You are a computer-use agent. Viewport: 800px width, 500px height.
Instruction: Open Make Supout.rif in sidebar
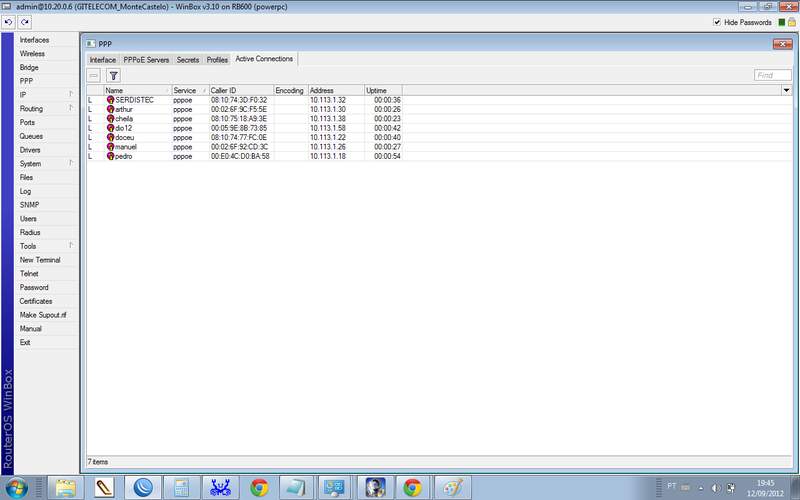coord(43,315)
